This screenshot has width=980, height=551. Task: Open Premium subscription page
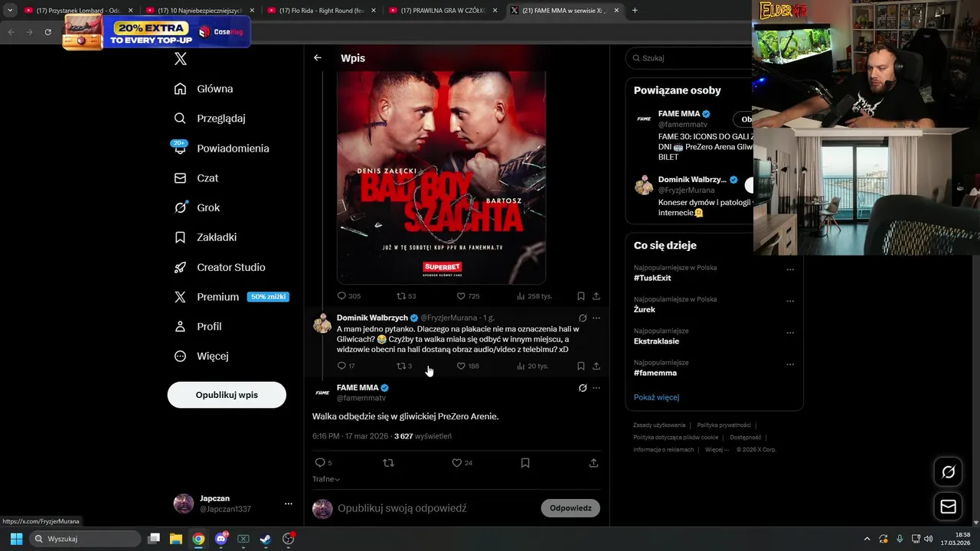click(x=231, y=297)
